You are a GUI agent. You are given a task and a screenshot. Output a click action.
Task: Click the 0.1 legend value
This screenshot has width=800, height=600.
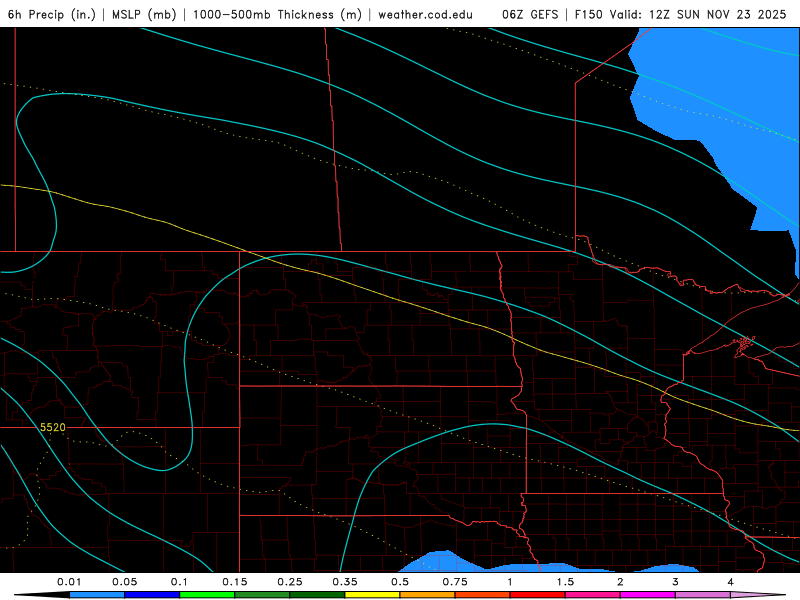(x=180, y=582)
